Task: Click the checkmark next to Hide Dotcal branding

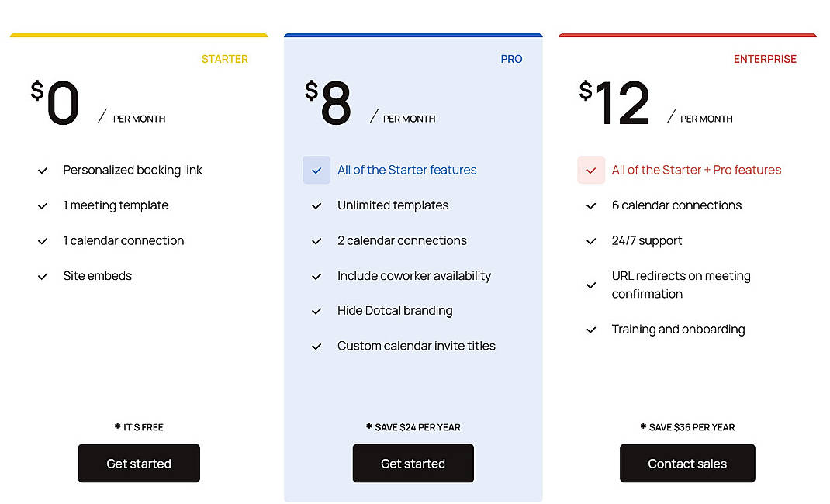Action: coord(317,311)
